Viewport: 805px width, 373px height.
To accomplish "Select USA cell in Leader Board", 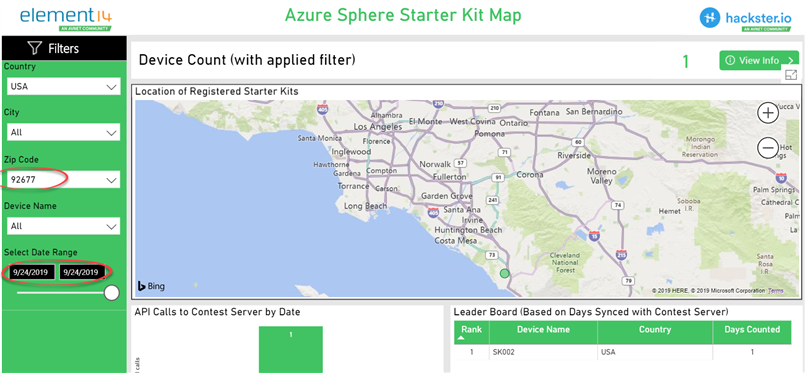I will 655,352.
